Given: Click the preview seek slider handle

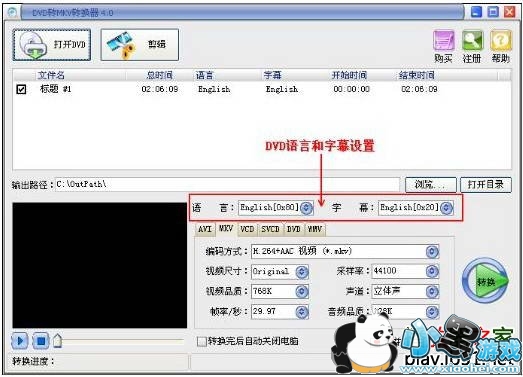Looking at the screenshot, I should [57, 341].
